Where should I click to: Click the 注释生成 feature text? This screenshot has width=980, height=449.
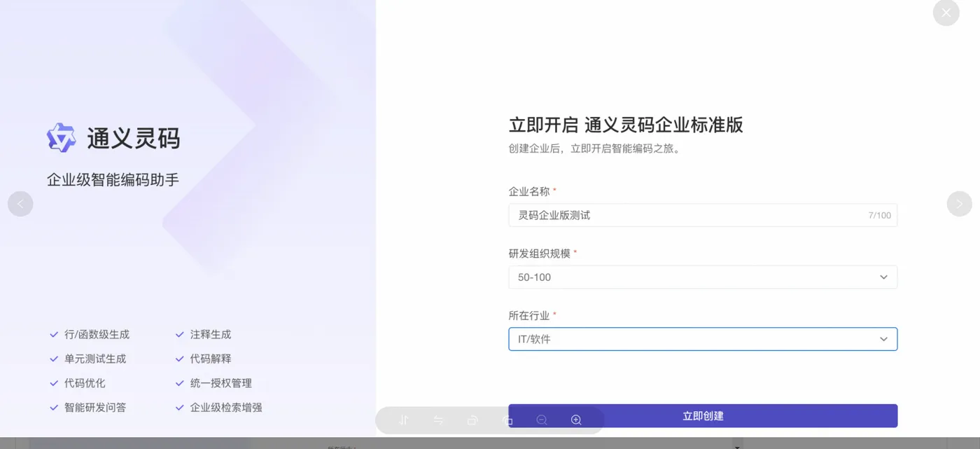211,335
